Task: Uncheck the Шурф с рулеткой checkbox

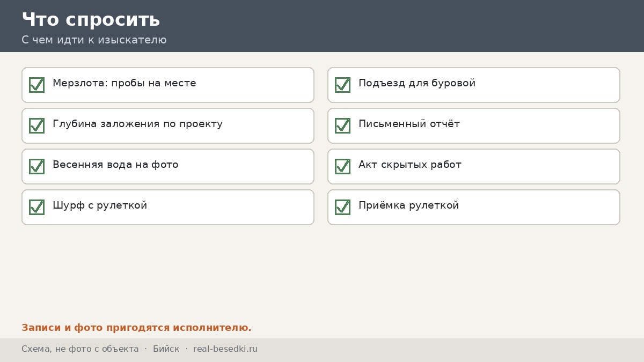Action: 36,207
